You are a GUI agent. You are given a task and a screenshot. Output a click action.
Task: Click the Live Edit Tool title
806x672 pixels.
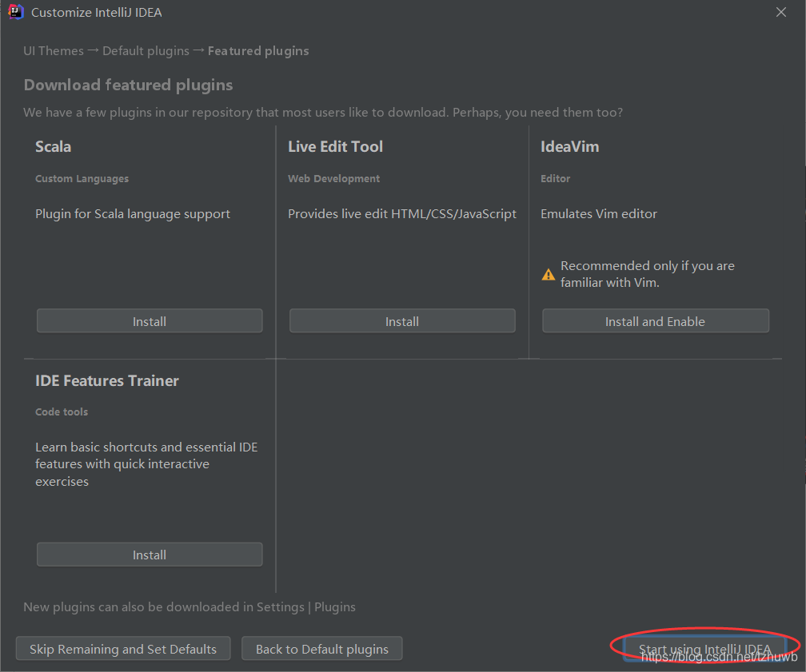[335, 146]
